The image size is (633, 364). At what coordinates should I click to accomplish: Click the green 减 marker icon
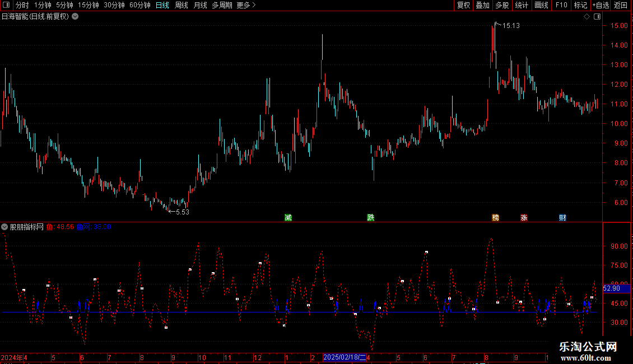(x=288, y=217)
